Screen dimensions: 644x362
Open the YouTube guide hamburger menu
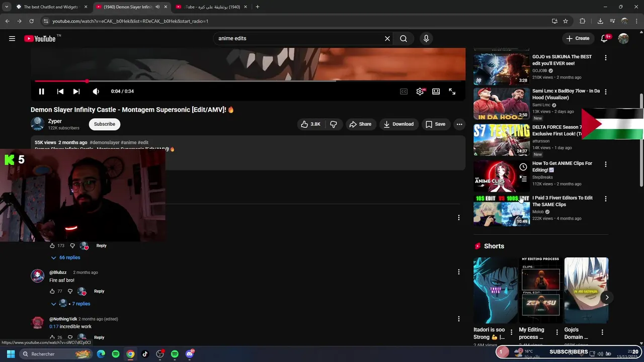[12, 39]
